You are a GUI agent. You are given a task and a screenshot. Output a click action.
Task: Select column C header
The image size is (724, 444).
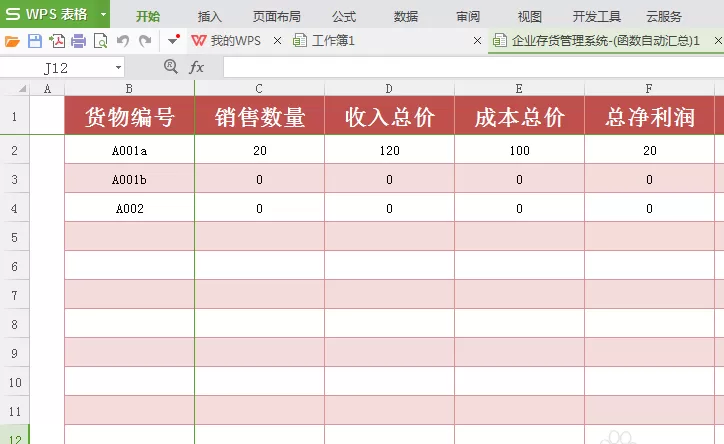pyautogui.click(x=259, y=89)
